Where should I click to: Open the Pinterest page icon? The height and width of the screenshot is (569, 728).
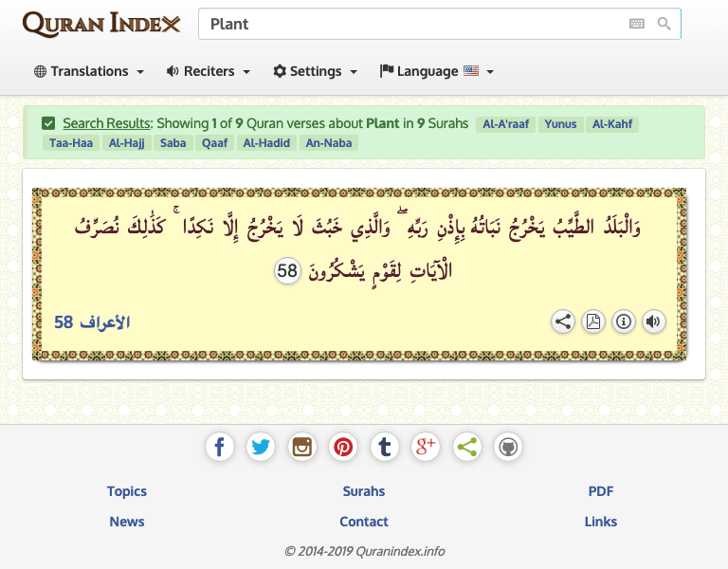click(x=343, y=447)
